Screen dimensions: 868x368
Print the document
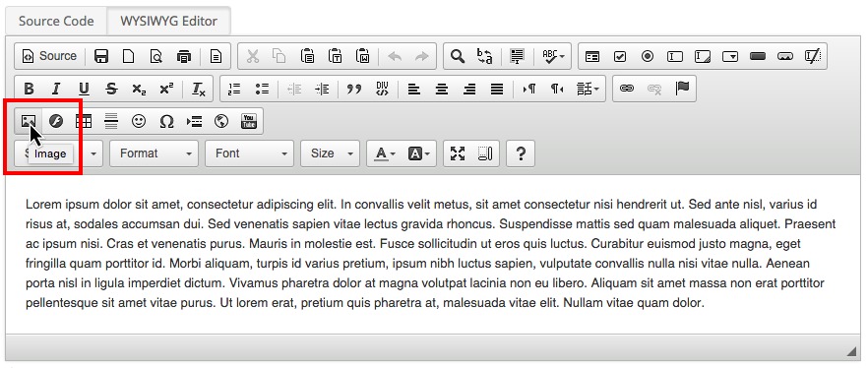[x=184, y=56]
